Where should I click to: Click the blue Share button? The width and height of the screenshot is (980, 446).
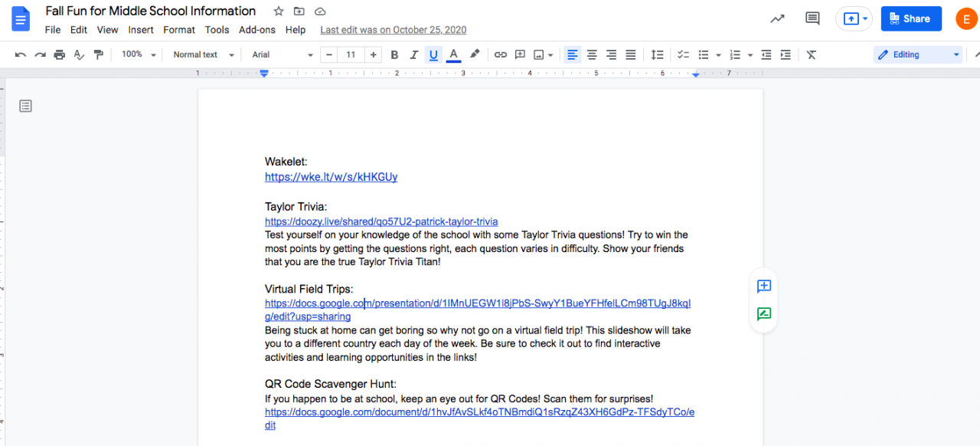click(911, 18)
